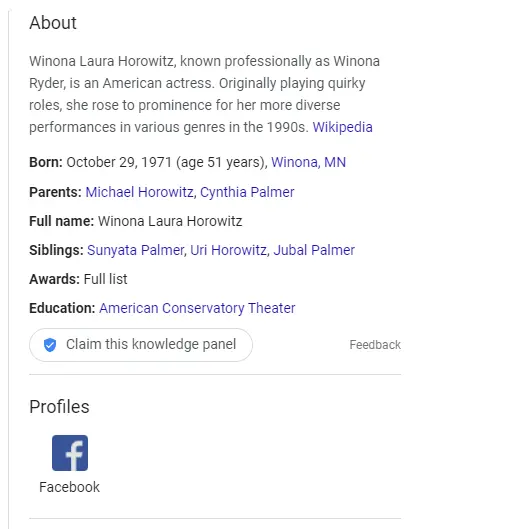Click the Full name value text

(x=170, y=221)
